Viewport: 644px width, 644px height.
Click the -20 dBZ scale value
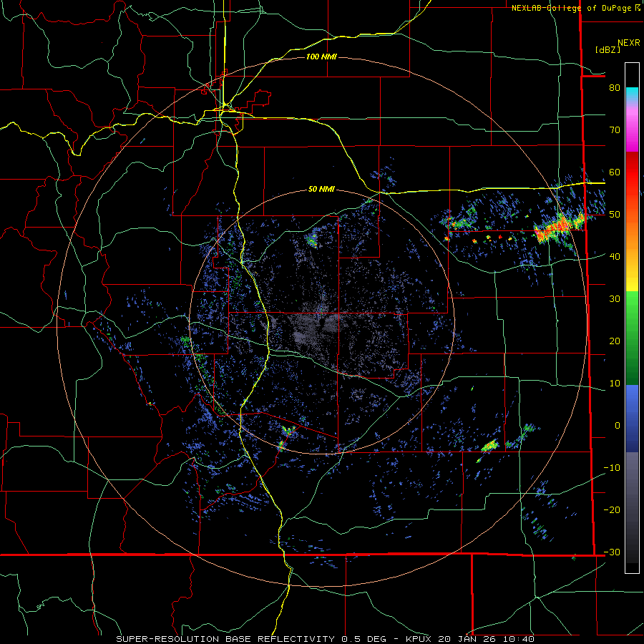tap(612, 509)
